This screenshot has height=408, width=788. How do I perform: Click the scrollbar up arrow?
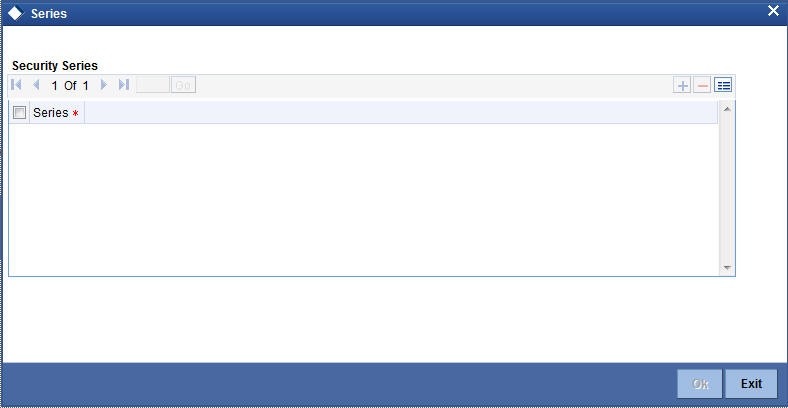(726, 109)
